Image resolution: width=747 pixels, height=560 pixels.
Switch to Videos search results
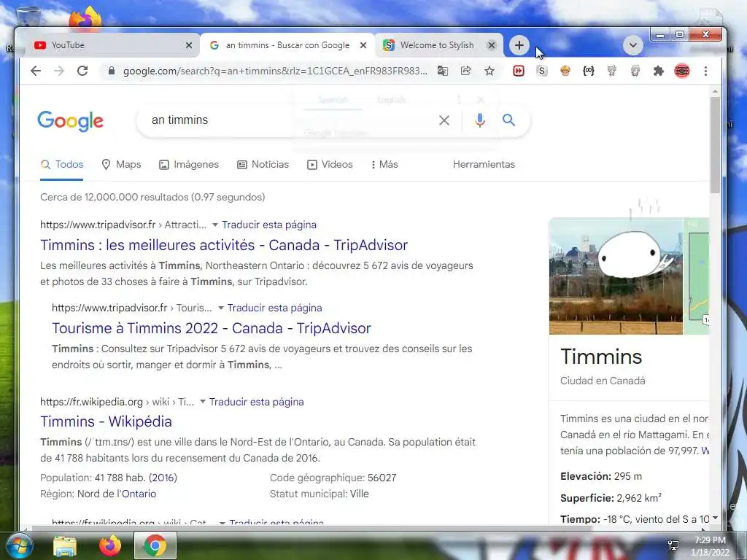coord(330,165)
